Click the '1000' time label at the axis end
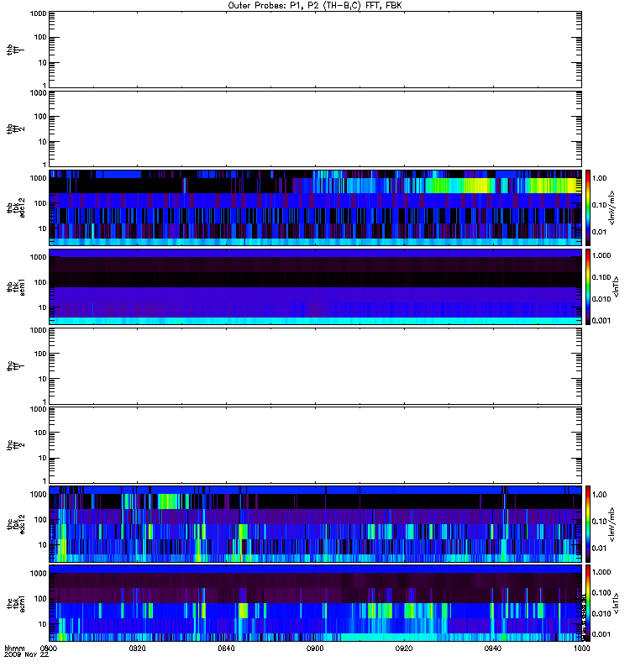Viewport: 630px width, 672px height. (x=581, y=648)
